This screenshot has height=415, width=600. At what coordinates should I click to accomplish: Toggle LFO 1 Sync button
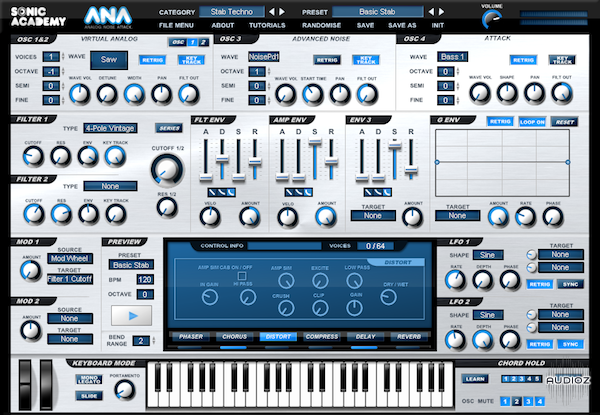pos(570,284)
